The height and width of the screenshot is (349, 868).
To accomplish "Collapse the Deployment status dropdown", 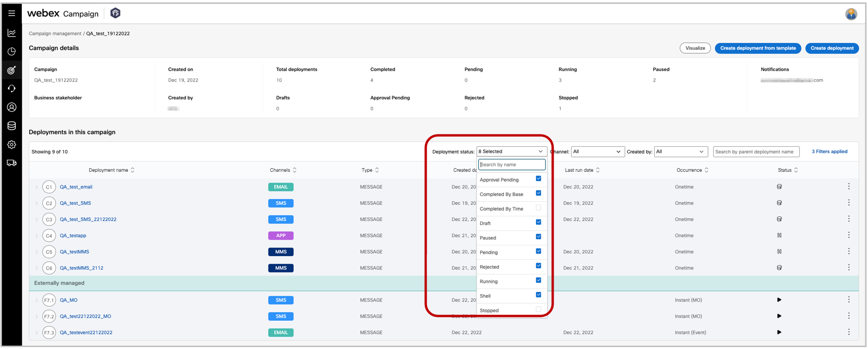I will tap(512, 151).
